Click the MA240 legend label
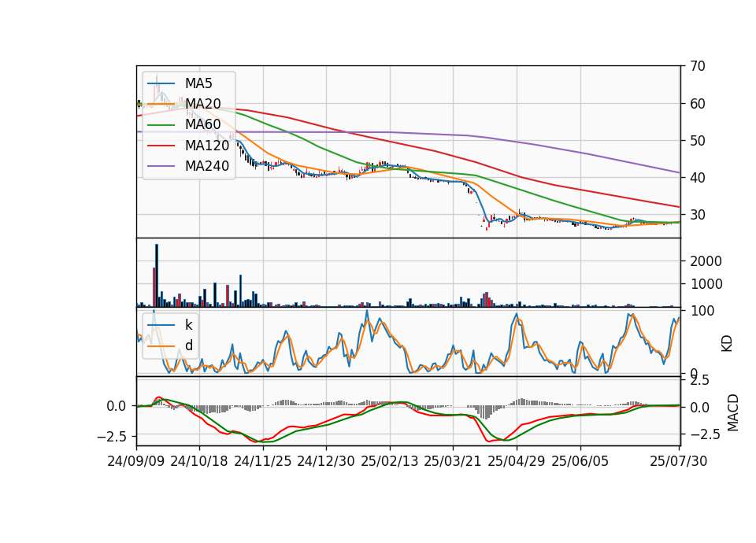The height and width of the screenshot is (543, 756). [x=207, y=166]
